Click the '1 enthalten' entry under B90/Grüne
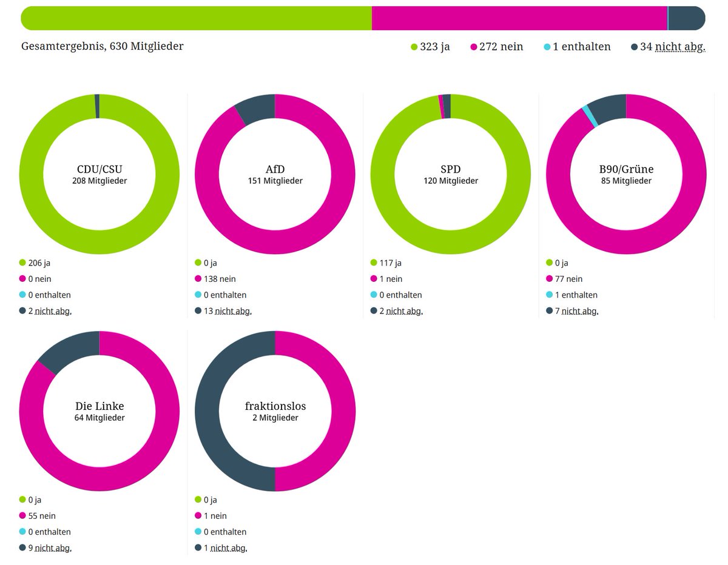Screen dimensions: 728x565 pos(576,295)
